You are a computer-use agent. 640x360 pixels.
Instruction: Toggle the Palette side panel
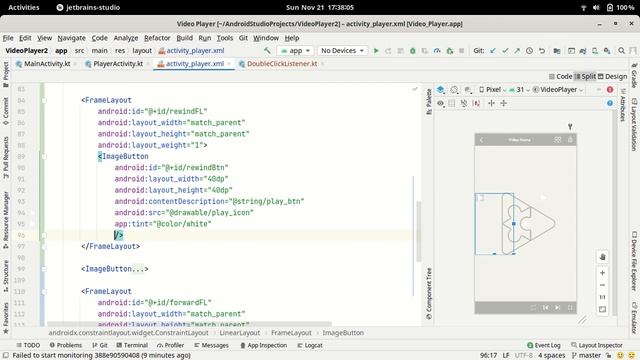point(429,101)
